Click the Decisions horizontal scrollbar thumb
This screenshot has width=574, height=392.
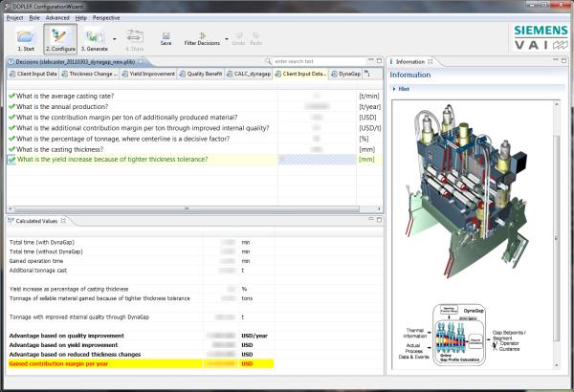(187, 208)
